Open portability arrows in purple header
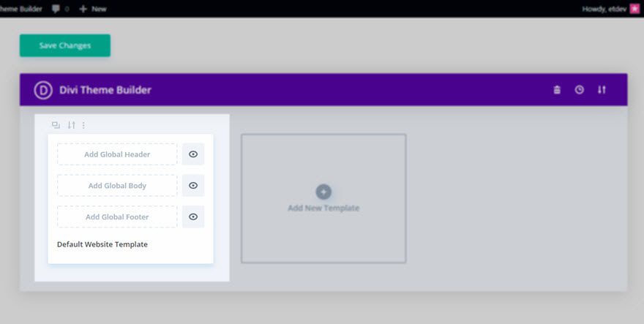The width and height of the screenshot is (644, 324). pyautogui.click(x=602, y=89)
